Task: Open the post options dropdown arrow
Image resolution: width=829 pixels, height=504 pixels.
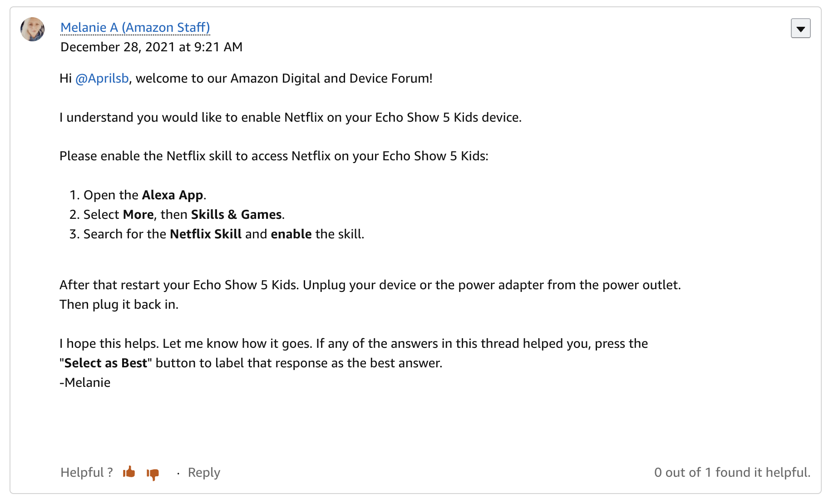Action: click(x=800, y=29)
